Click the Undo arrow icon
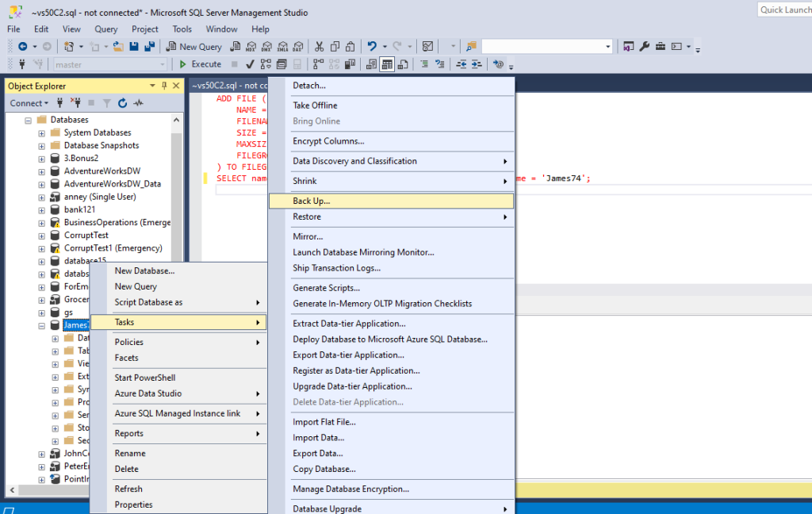812x514 pixels. click(372, 47)
